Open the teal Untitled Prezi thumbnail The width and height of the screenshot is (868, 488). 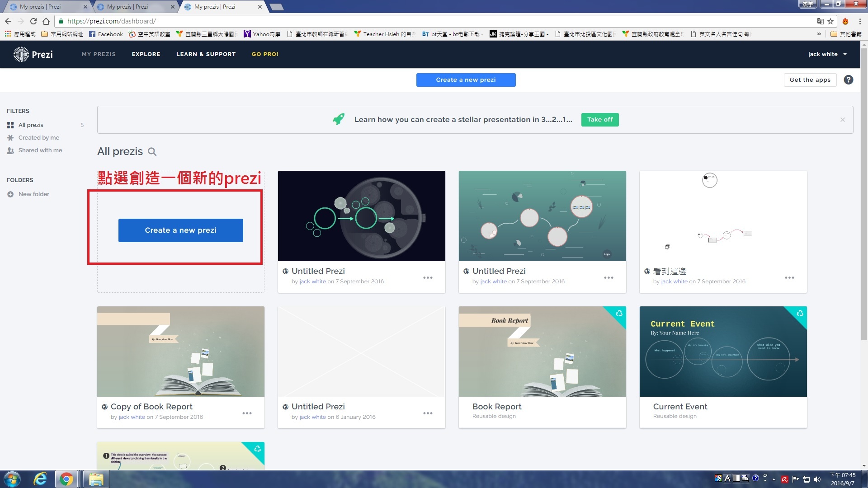542,216
